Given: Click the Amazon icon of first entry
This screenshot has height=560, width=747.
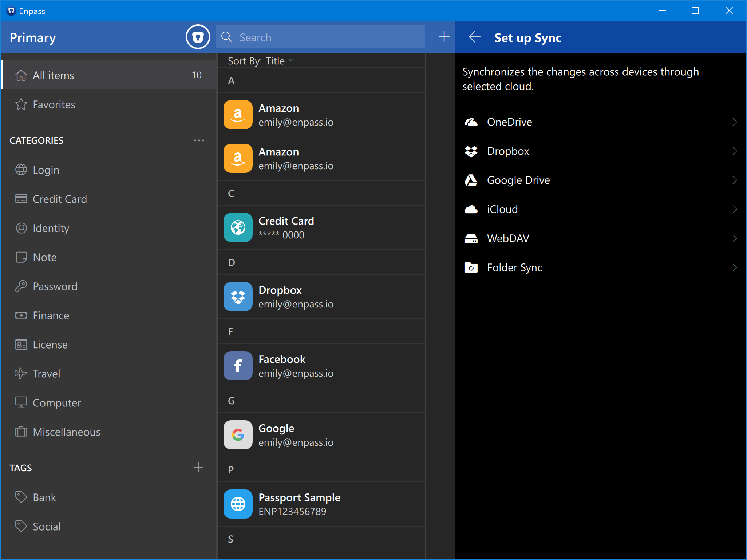Looking at the screenshot, I should [238, 115].
